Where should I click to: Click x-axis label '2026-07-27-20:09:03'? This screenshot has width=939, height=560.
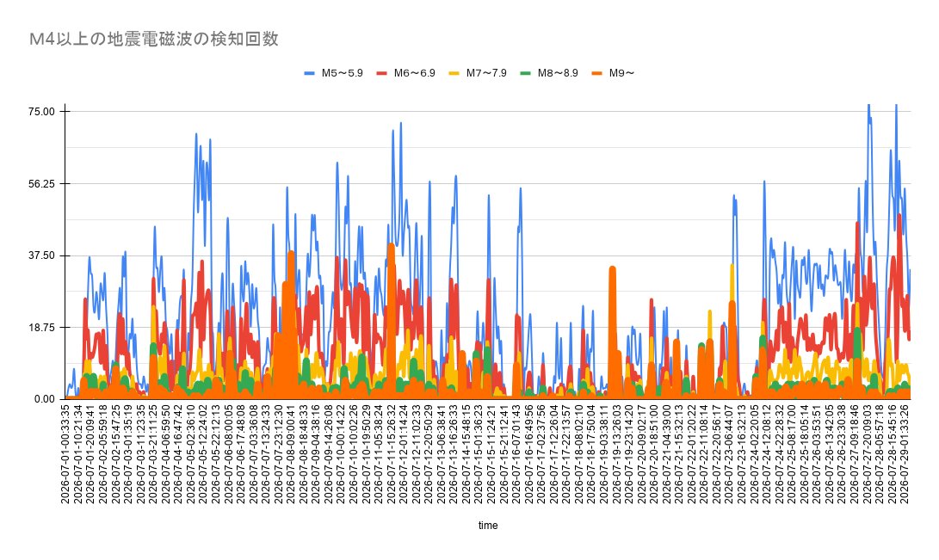[x=869, y=454]
